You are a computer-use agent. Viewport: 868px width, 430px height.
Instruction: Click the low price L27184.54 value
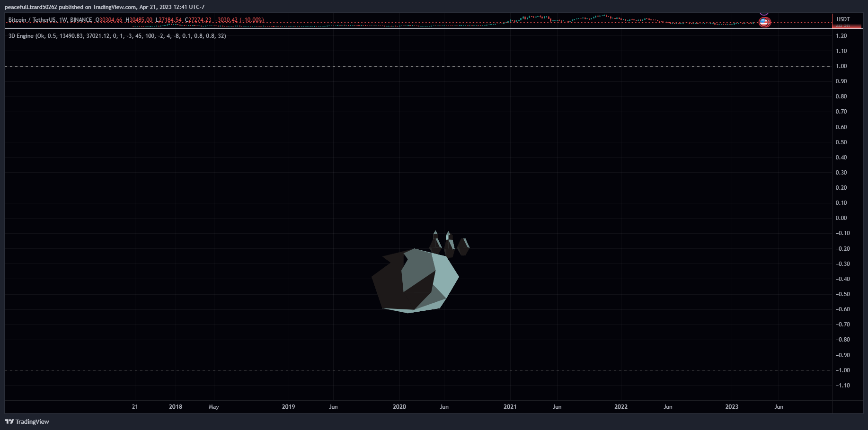[168, 20]
